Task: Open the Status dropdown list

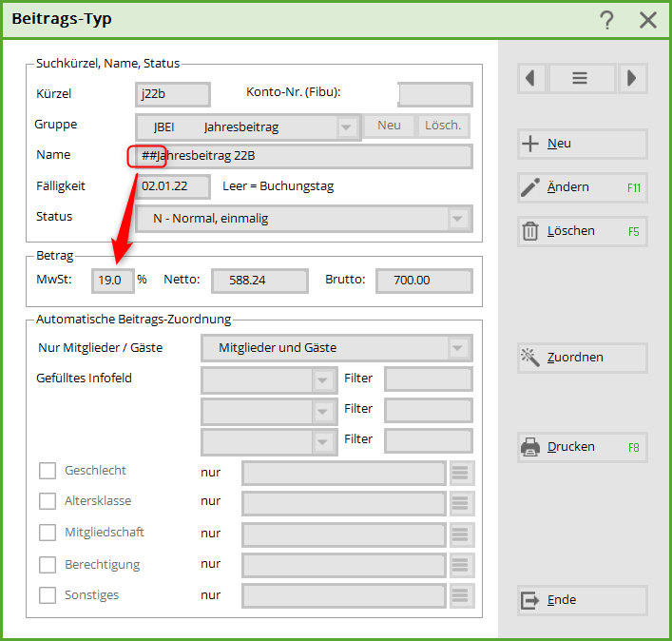Action: (x=459, y=219)
